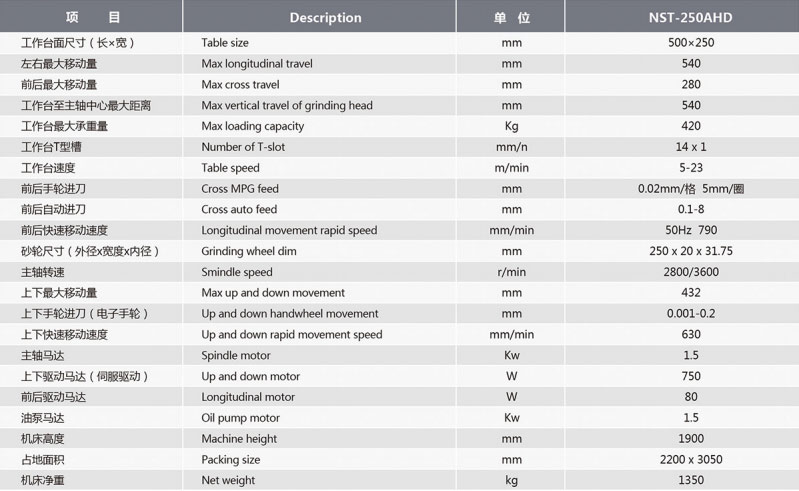
Task: Select the Cross MPG feed cell
Action: click(240, 189)
